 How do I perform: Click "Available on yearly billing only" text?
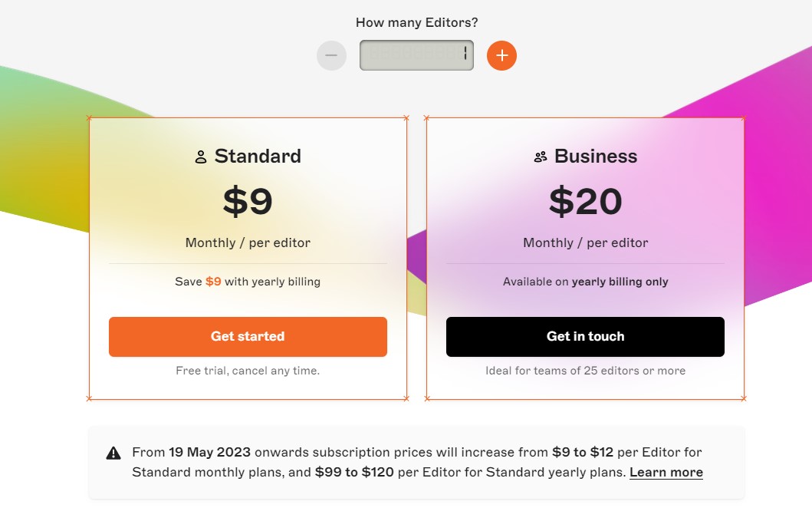tap(585, 282)
